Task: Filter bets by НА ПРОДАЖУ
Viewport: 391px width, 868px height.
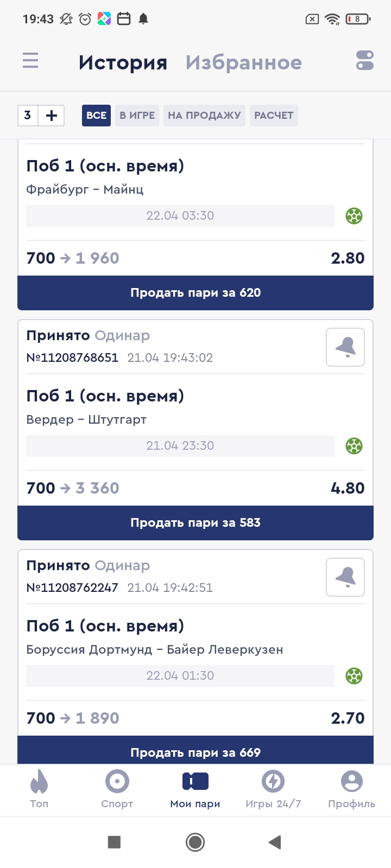Action: click(x=204, y=115)
